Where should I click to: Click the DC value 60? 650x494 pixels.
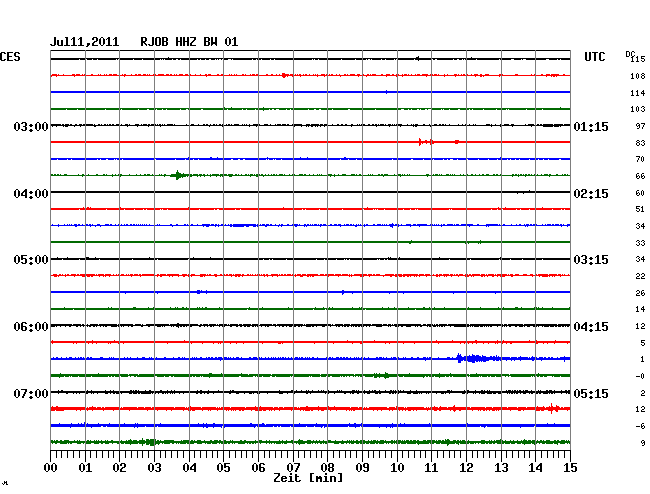coord(640,193)
